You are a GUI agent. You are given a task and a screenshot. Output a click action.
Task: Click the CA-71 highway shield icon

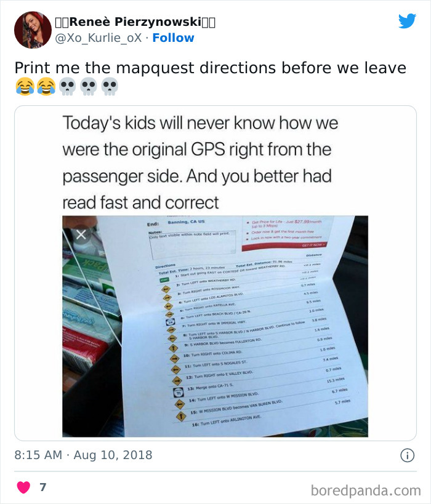(177, 392)
